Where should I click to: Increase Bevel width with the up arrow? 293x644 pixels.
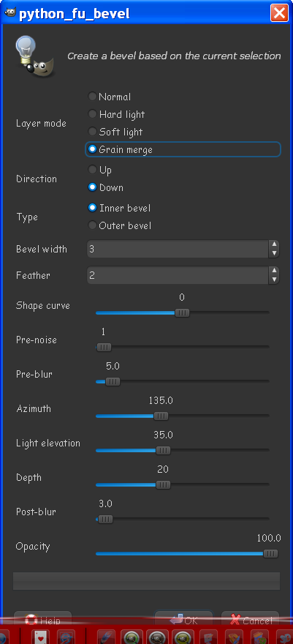pos(274,244)
